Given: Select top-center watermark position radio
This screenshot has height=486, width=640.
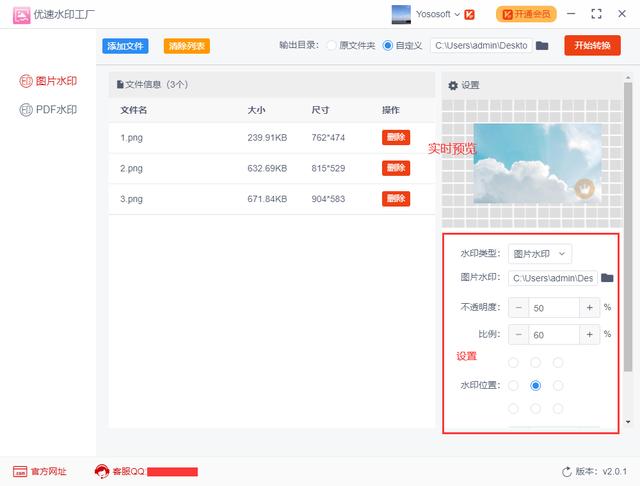Looking at the screenshot, I should point(536,362).
